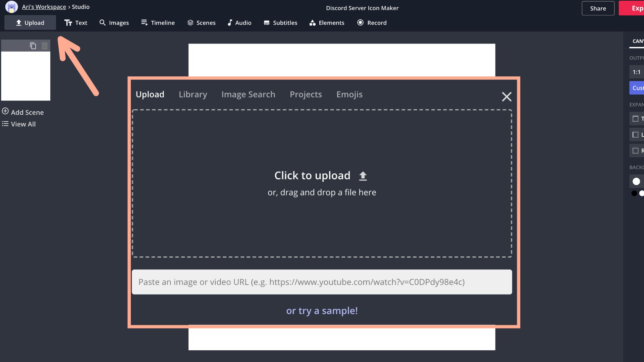Open the Audio tool
Image resolution: width=644 pixels, height=362 pixels.
pos(239,23)
